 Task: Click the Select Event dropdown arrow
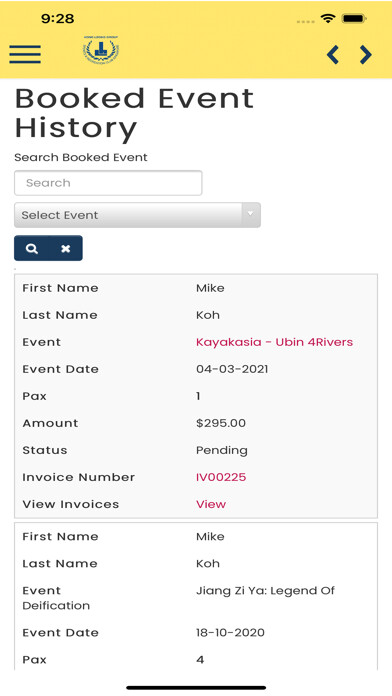point(251,215)
